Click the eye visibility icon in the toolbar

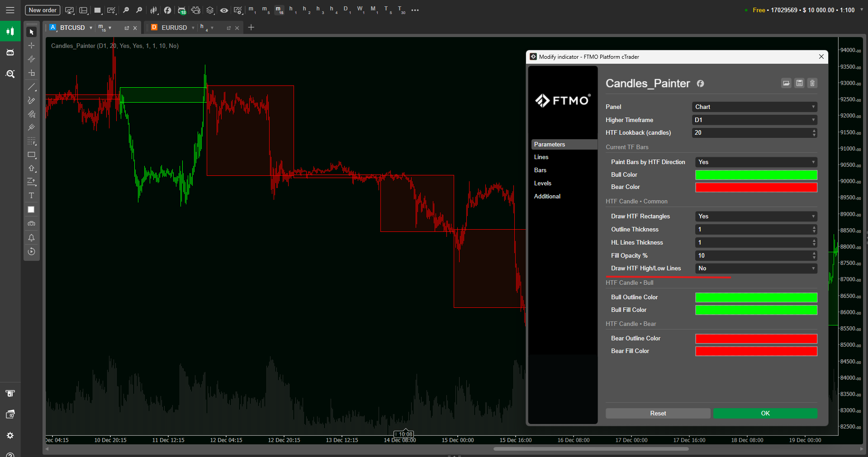(x=224, y=10)
